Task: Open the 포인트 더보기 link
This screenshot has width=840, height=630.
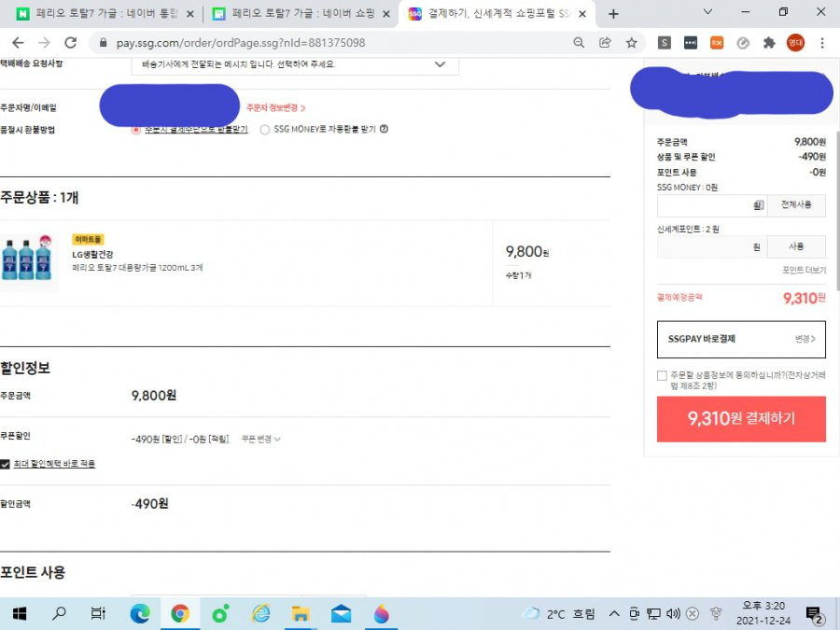Action: [x=804, y=270]
